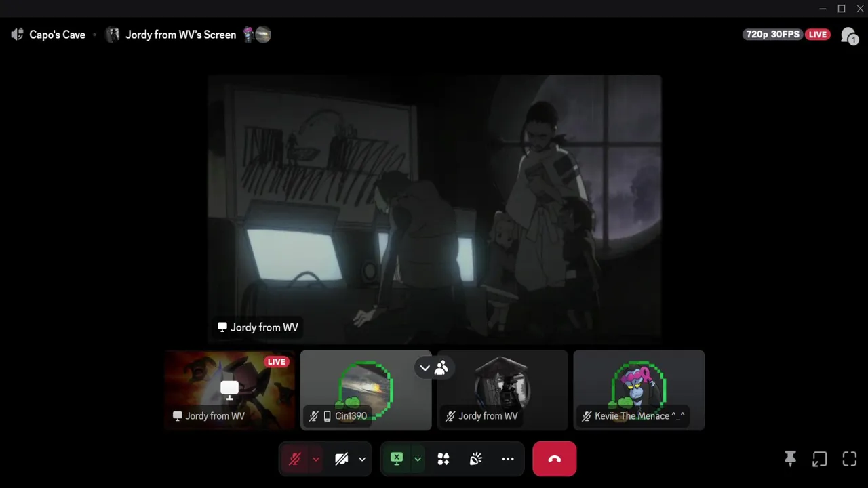Click the muted mic icon on Cin1390
Screen dimensions: 868x488
tap(314, 416)
